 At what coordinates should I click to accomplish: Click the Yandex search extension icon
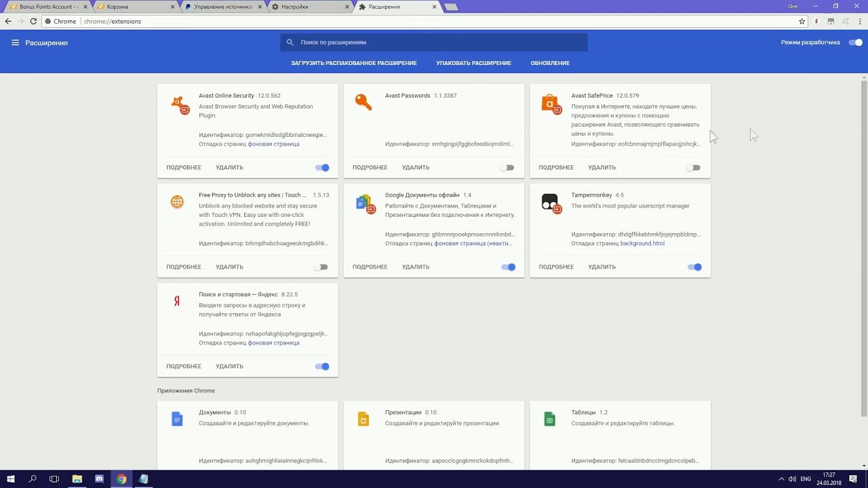(177, 302)
